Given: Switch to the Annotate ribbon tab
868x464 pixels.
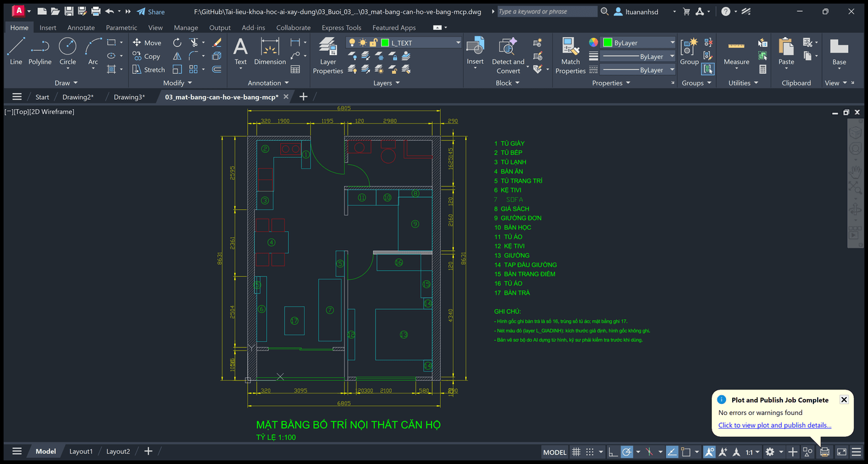Looking at the screenshot, I should point(81,27).
